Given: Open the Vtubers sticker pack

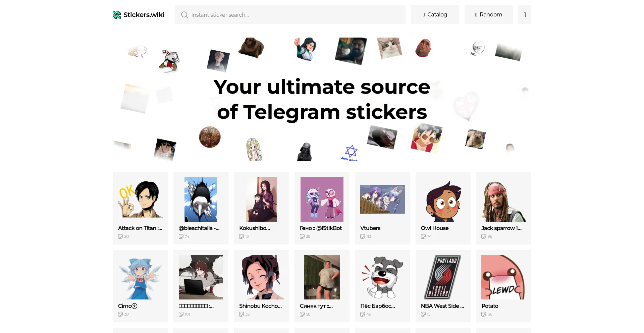Looking at the screenshot, I should [382, 208].
